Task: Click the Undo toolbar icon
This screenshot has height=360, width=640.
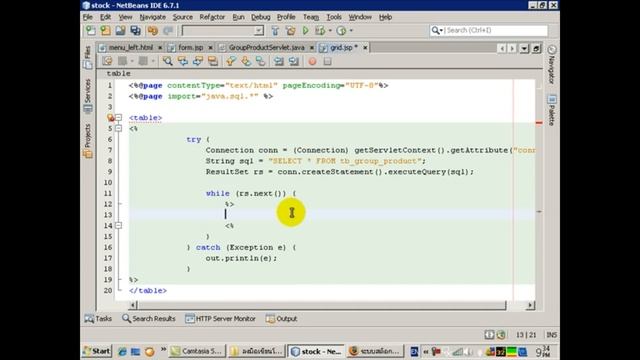Action: click(x=153, y=31)
